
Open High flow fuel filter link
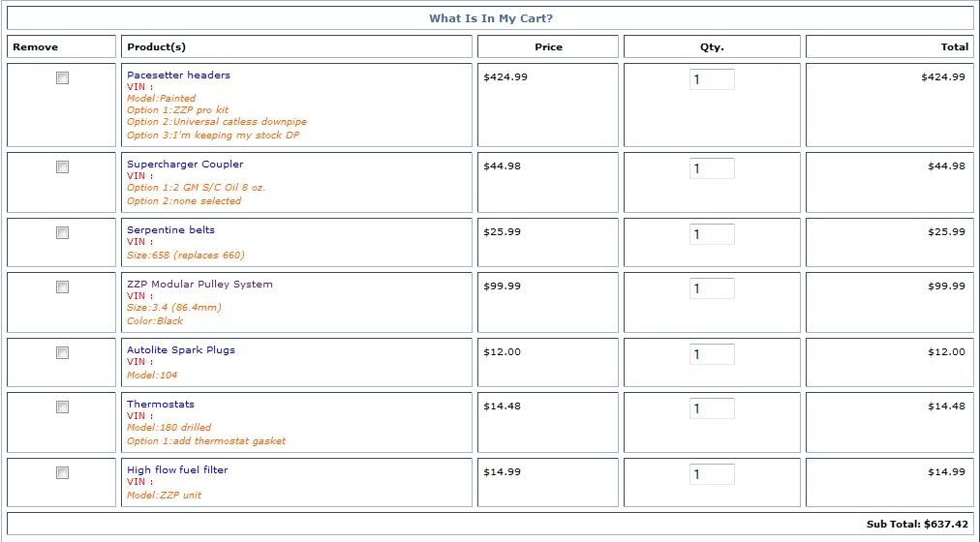point(177,469)
